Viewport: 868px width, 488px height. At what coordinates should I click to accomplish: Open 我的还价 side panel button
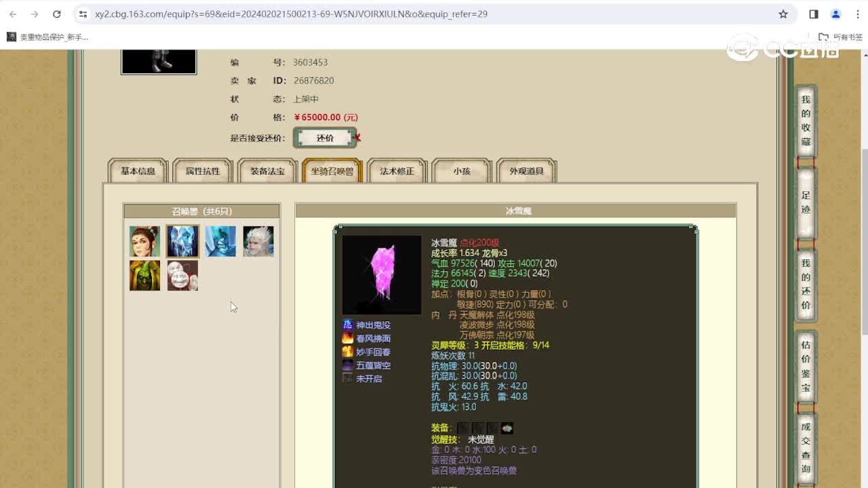point(806,284)
